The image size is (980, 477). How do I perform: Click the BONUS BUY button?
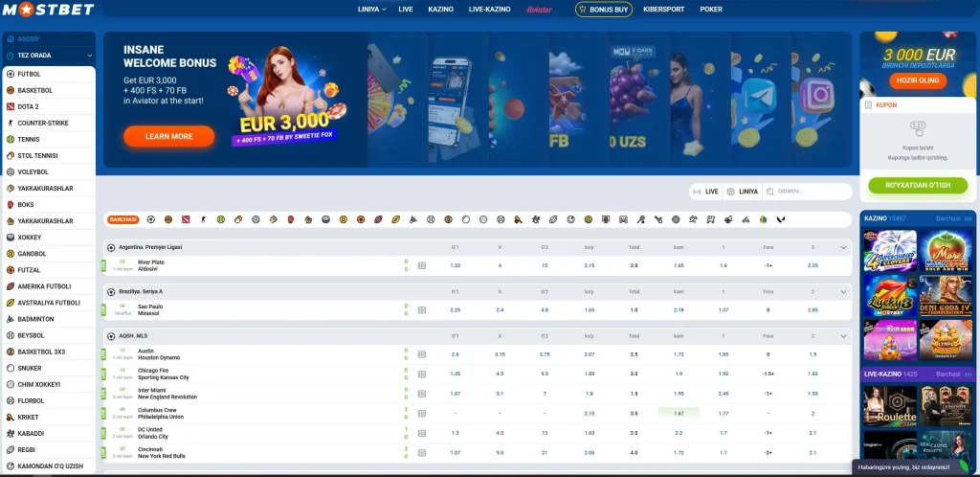(604, 10)
